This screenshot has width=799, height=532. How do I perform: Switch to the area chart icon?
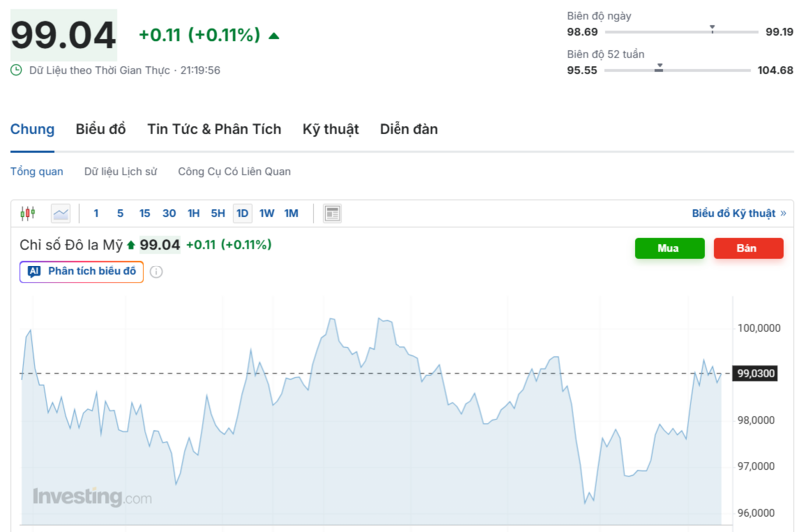[x=61, y=213]
